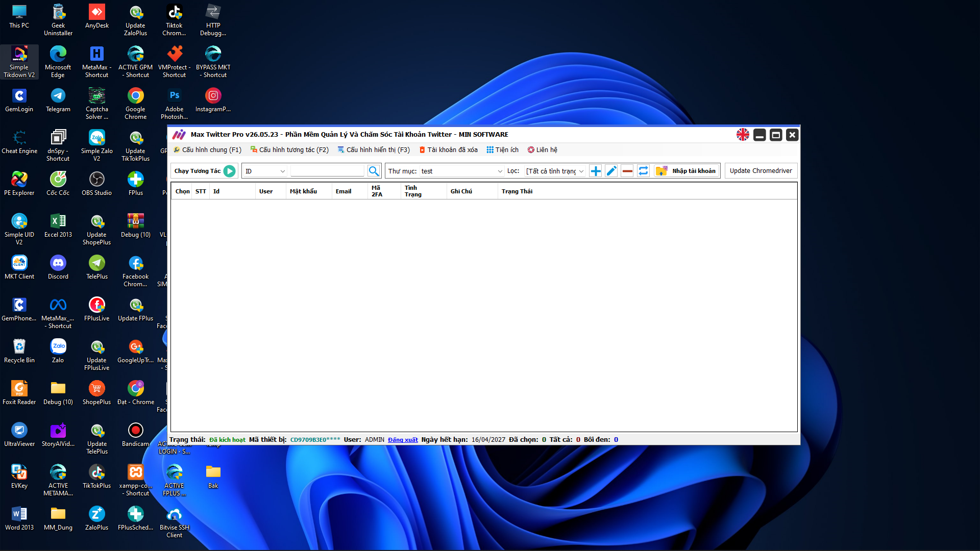Viewport: 980px width, 551px height.
Task: Select This PC desktop icon
Action: click(x=19, y=16)
